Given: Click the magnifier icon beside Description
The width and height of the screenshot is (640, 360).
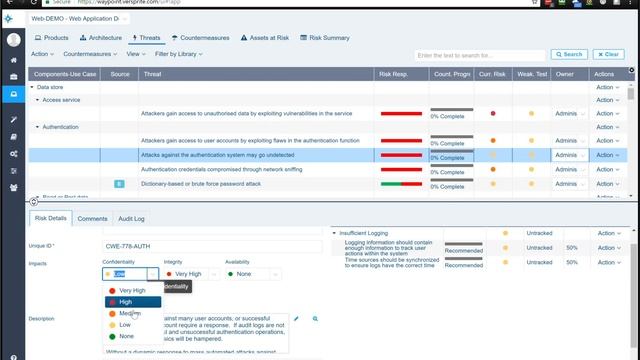Looking at the screenshot, I should 315,319.
